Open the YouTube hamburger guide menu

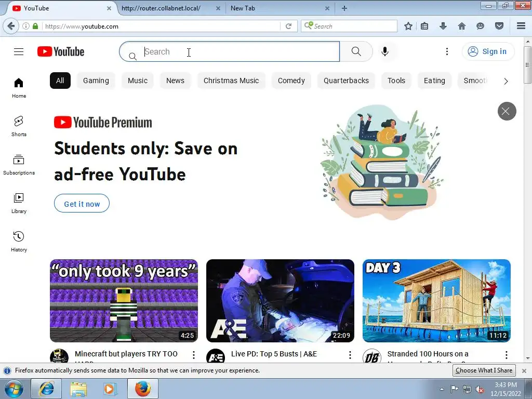point(19,51)
